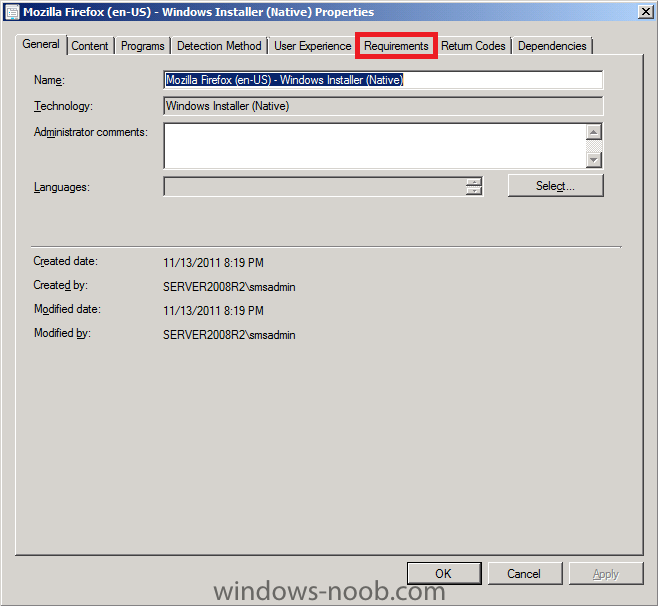Close the Properties dialog window

[645, 11]
